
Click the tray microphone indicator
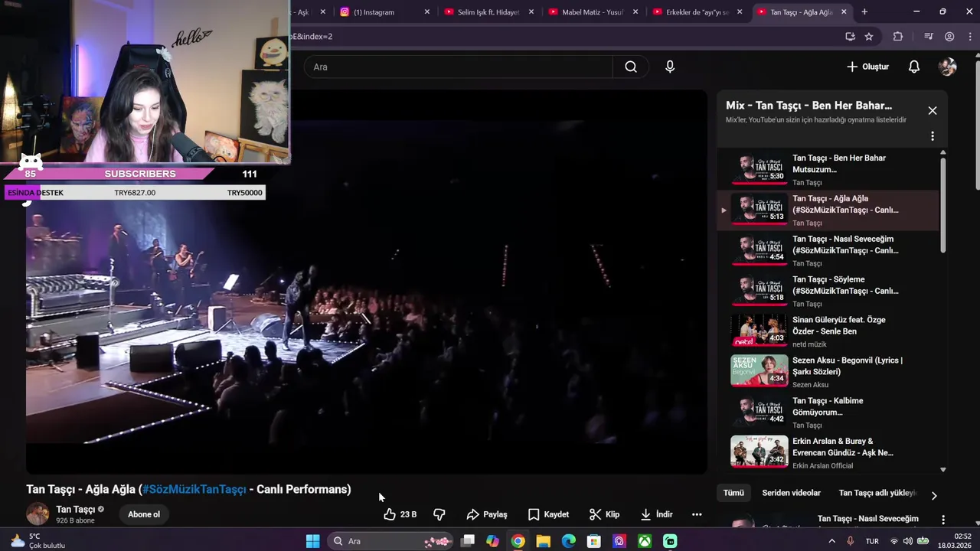[850, 541]
